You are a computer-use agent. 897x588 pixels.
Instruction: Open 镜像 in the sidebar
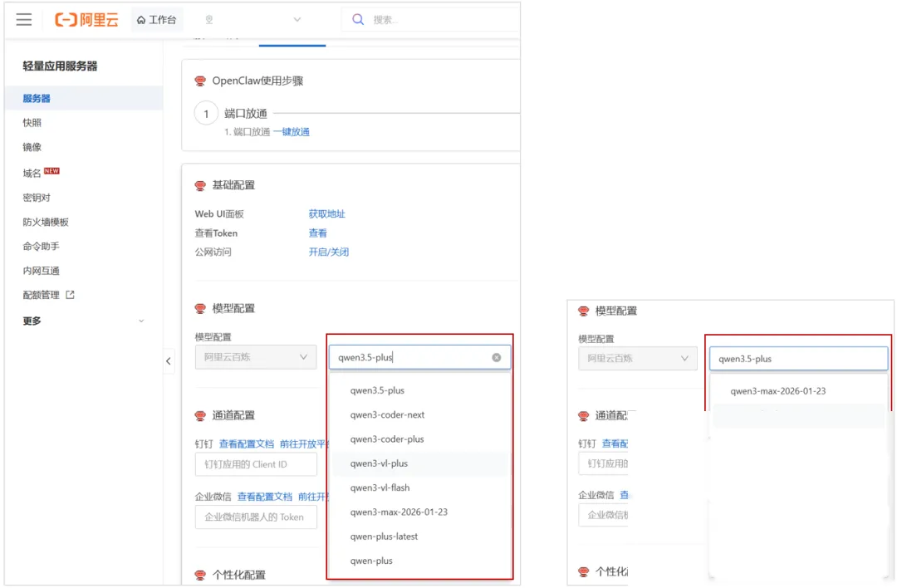(32, 147)
